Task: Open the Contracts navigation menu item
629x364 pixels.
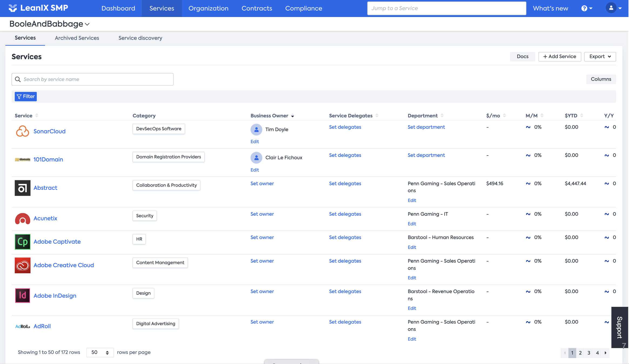Action: 257,8
